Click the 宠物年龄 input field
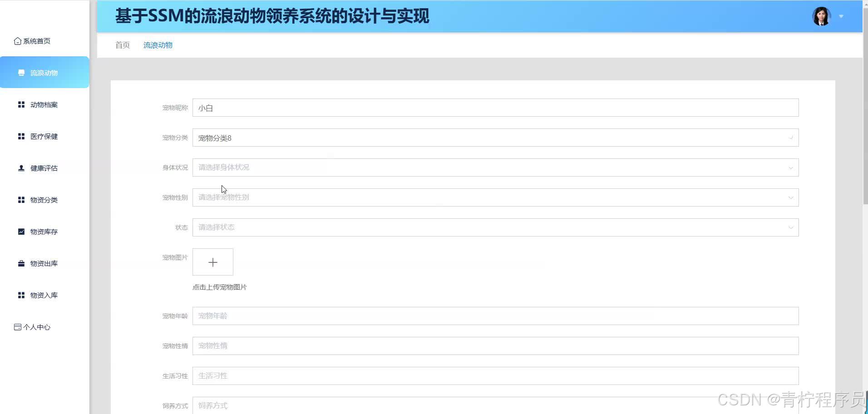The width and height of the screenshot is (868, 414). pyautogui.click(x=495, y=316)
